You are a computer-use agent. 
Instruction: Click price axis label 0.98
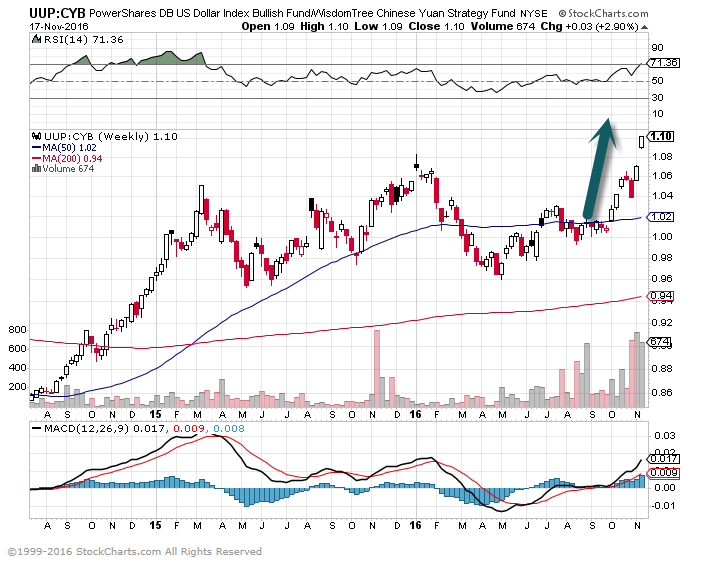tap(662, 257)
